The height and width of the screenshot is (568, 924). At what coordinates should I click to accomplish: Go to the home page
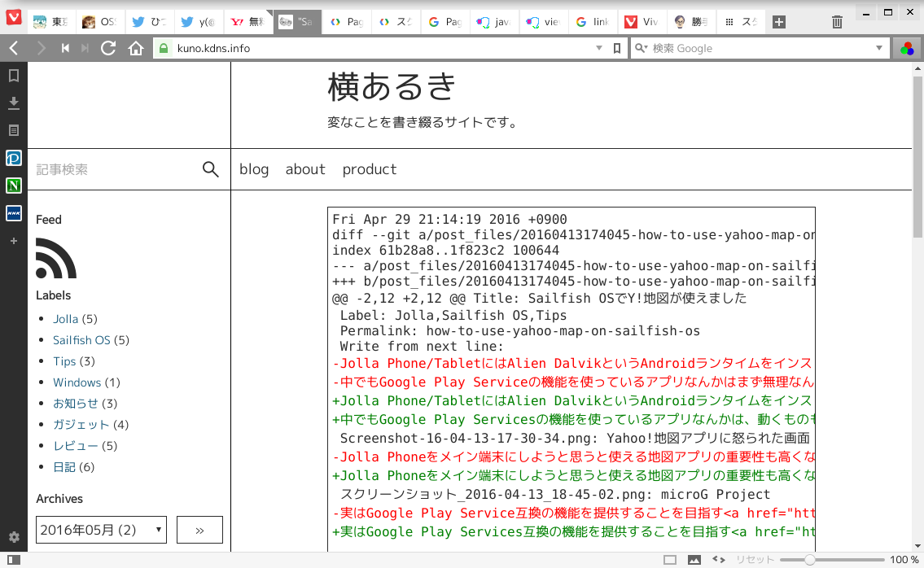point(136,48)
